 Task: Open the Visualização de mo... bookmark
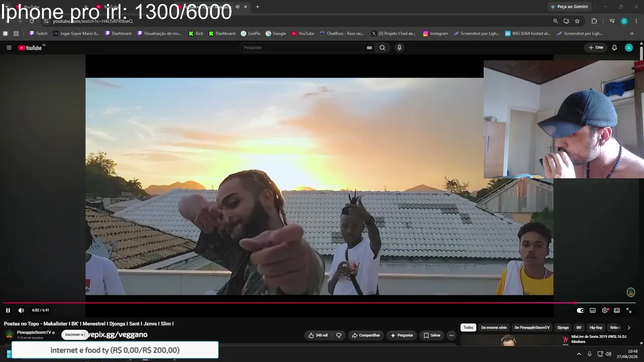pos(159,34)
